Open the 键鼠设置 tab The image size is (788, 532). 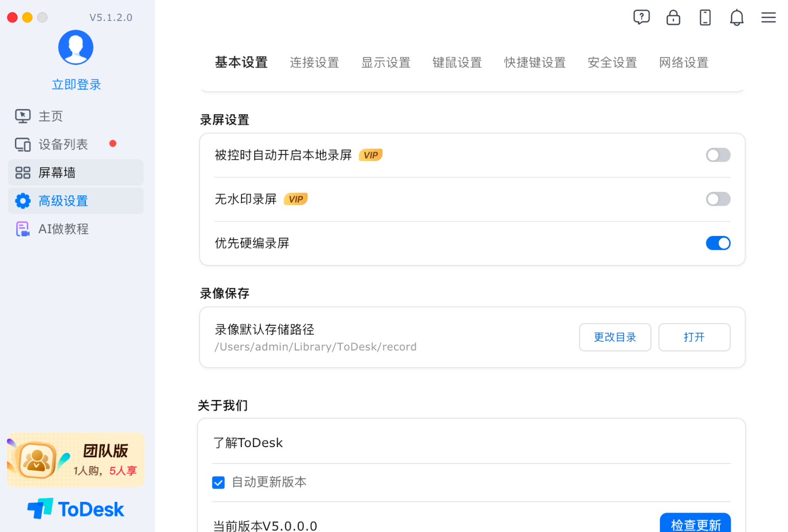pos(457,62)
